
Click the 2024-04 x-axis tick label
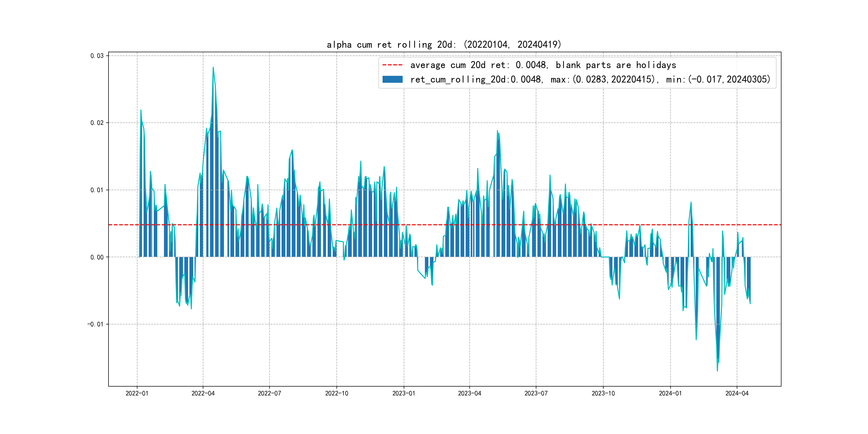[736, 393]
